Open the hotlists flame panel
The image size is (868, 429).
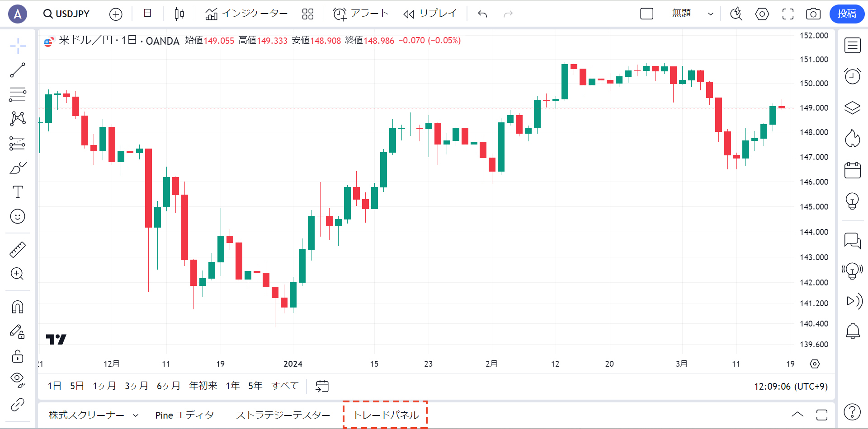(x=853, y=138)
